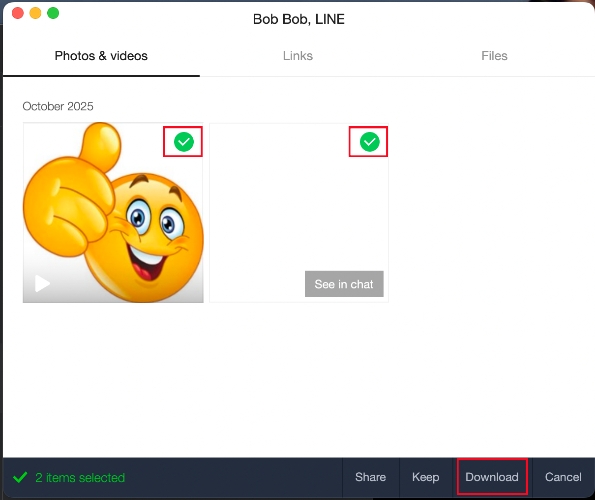Click See in chat button
Screen dimensions: 595x500
pyautogui.click(x=344, y=284)
